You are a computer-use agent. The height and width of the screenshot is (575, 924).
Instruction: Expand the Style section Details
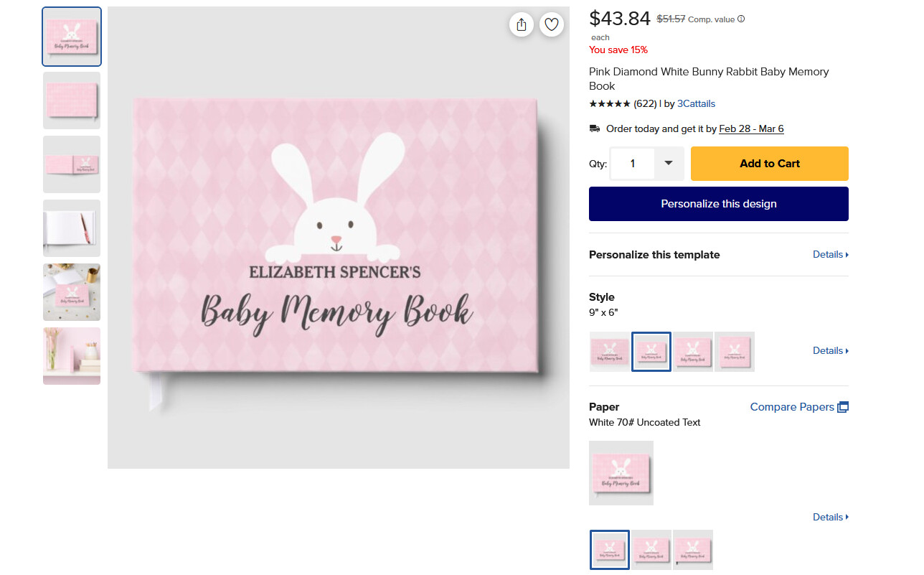tap(831, 351)
